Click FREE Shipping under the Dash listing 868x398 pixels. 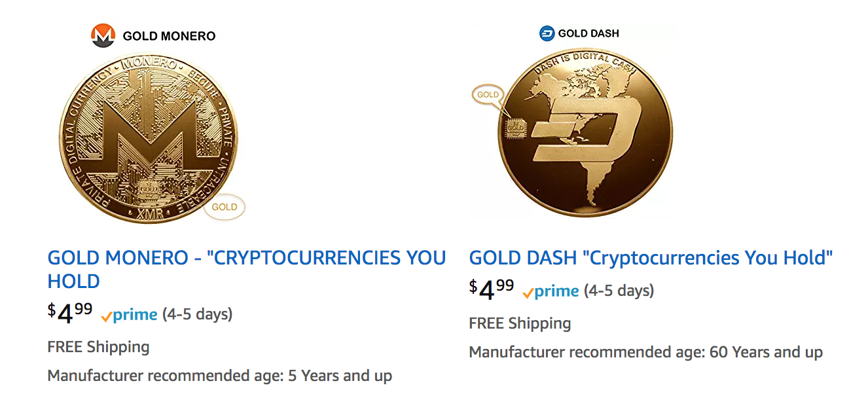point(520,323)
